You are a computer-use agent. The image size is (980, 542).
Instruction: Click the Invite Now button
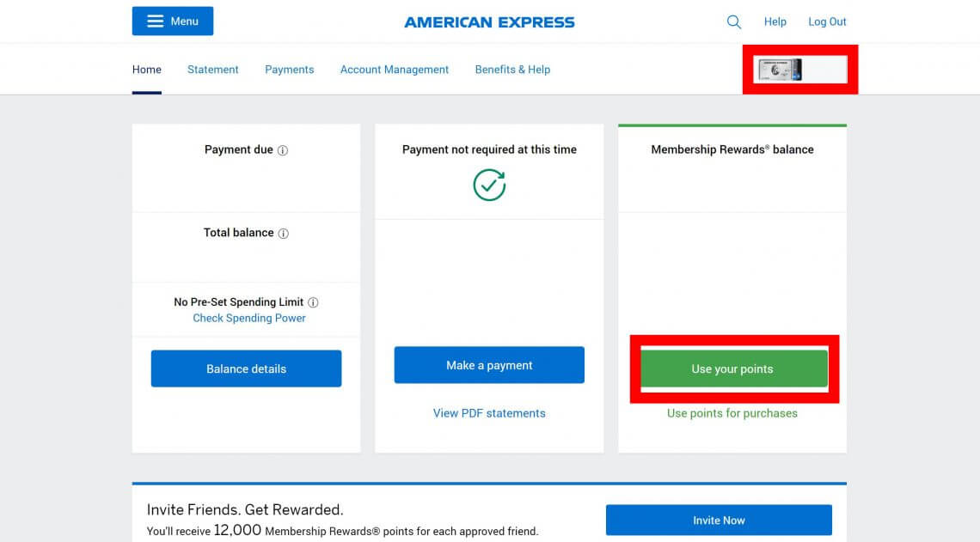[719, 520]
